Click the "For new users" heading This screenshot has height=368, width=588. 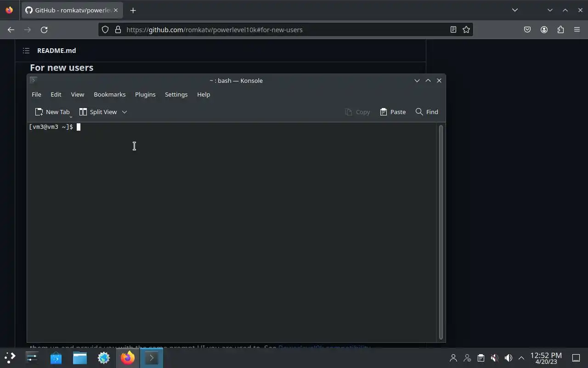tap(62, 68)
